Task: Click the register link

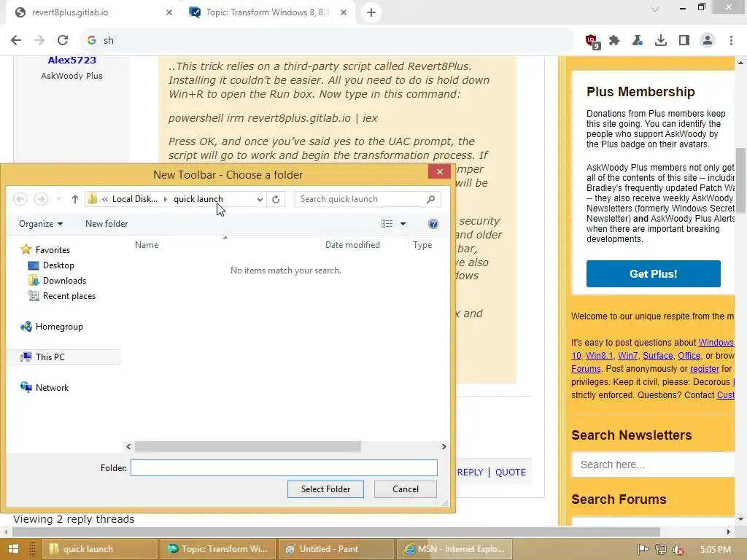Action: [x=704, y=368]
